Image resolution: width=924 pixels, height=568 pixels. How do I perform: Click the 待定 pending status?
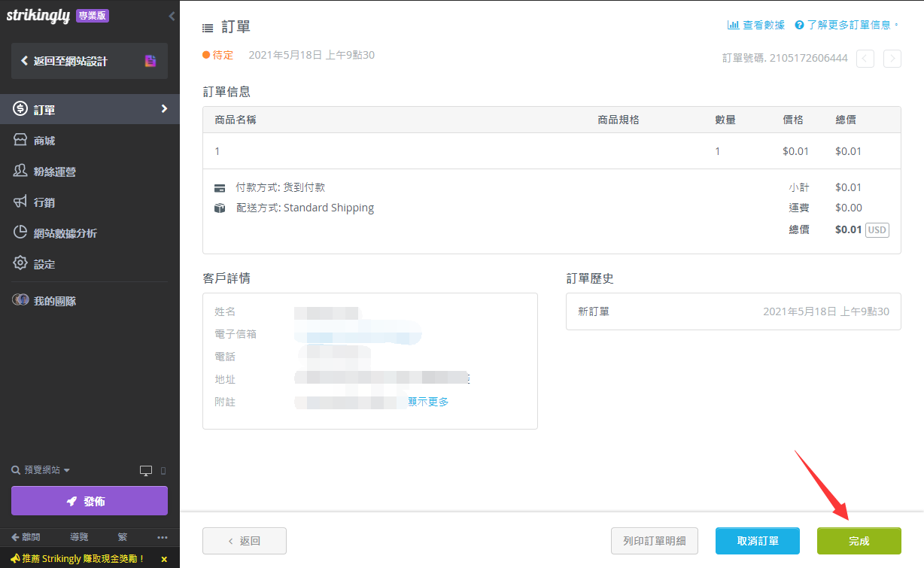(218, 55)
